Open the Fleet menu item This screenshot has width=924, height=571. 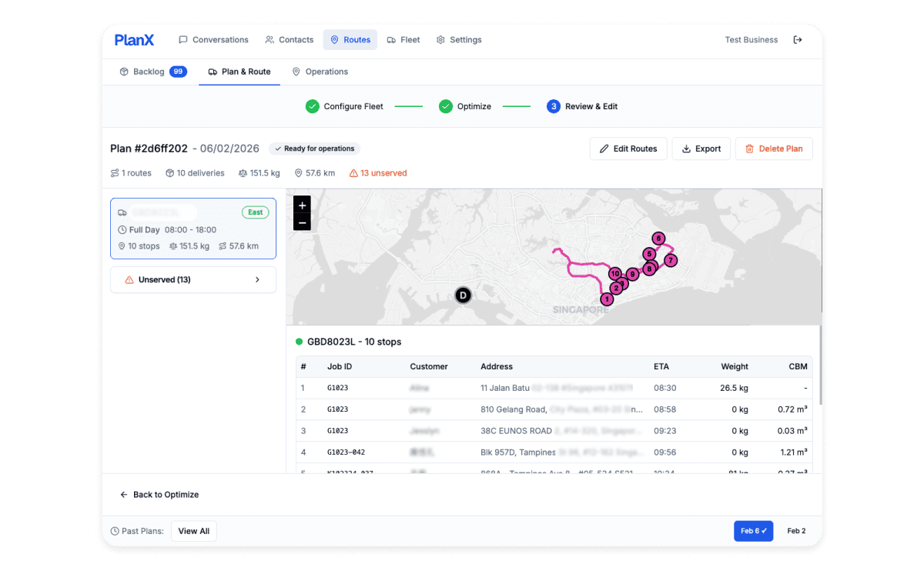[403, 40]
